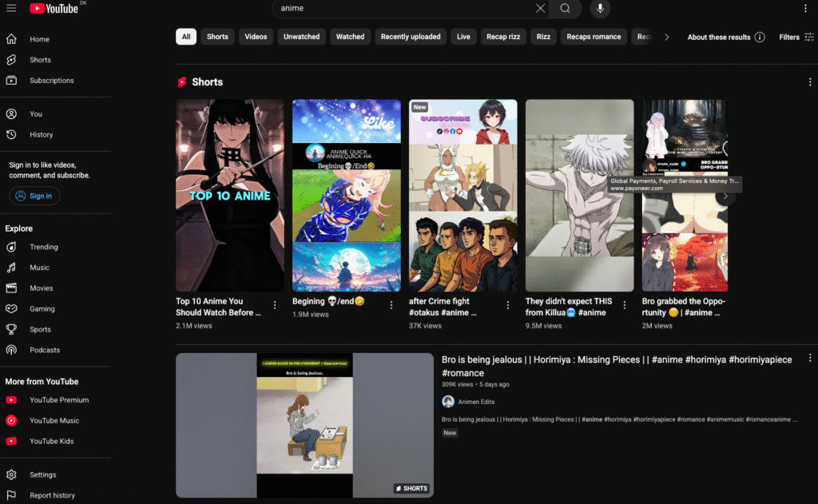Select the Rizz chip
Viewport: 818px width, 504px height.
click(543, 37)
